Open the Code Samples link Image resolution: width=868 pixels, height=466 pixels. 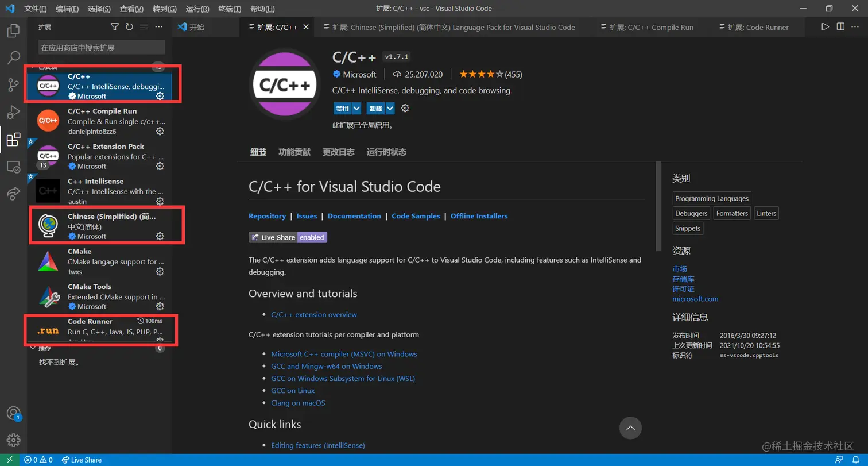(x=416, y=216)
